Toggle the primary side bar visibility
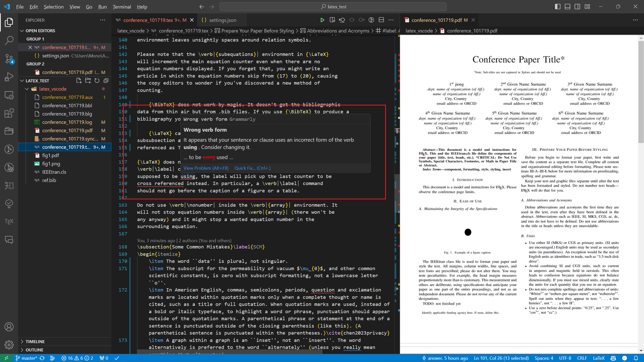The image size is (644, 362). 557,6
